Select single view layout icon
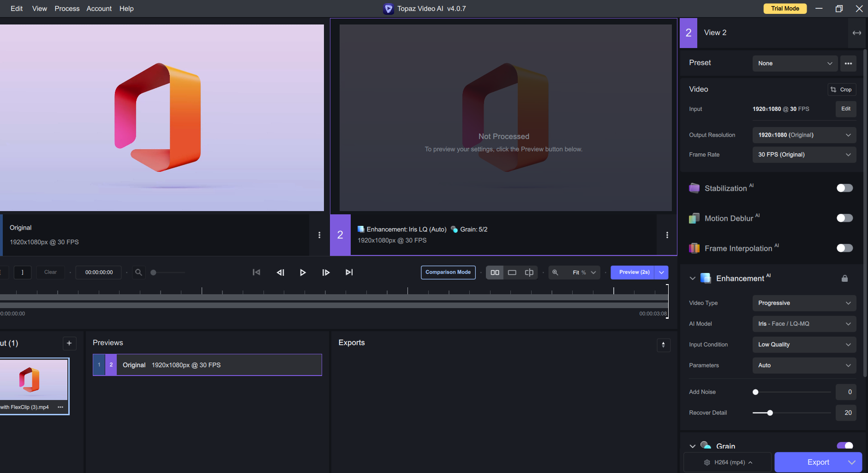 tap(512, 273)
